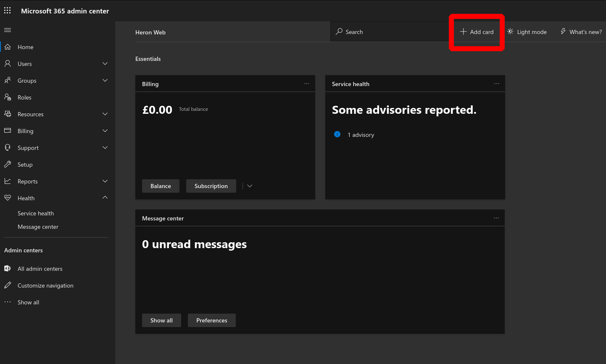This screenshot has height=364, width=606.
Task: Open the app launcher waffle icon
Action: (x=8, y=10)
